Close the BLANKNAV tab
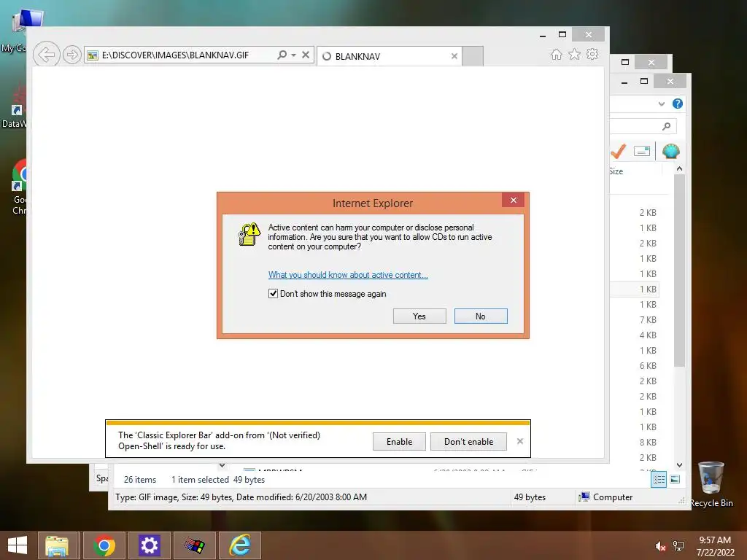Screen dimensions: 747x560 click(x=454, y=56)
